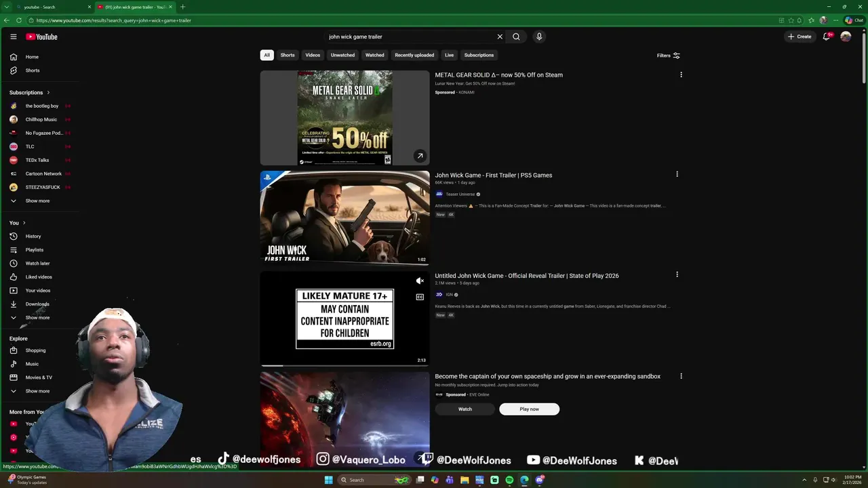Open the Metal Gear Solid ad external link icon
This screenshot has height=488, width=868.
[x=420, y=156]
